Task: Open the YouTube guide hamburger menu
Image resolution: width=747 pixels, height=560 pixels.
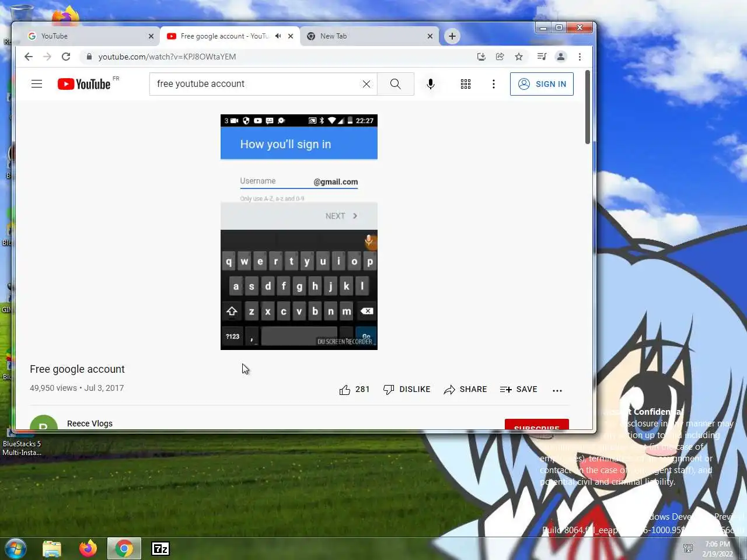Action: coord(37,84)
